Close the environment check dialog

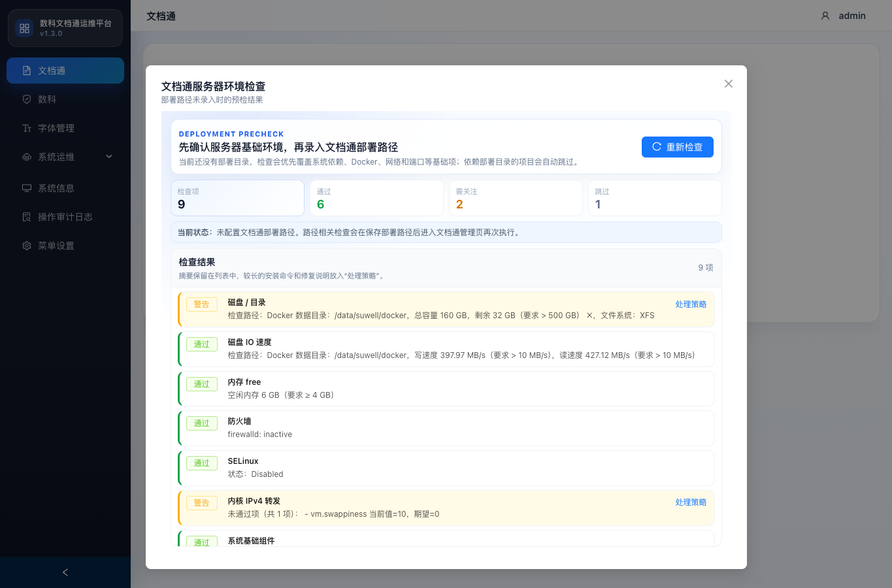coord(729,84)
